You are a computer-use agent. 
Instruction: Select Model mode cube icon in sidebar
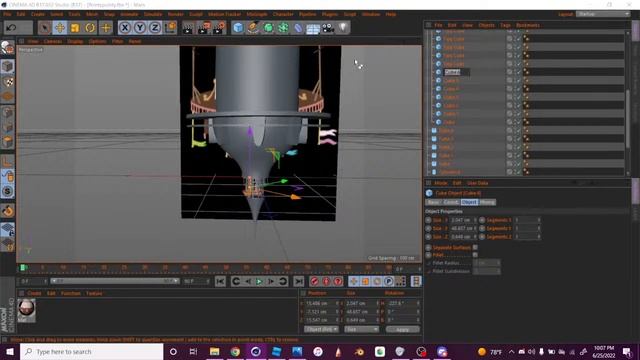pos(7,66)
